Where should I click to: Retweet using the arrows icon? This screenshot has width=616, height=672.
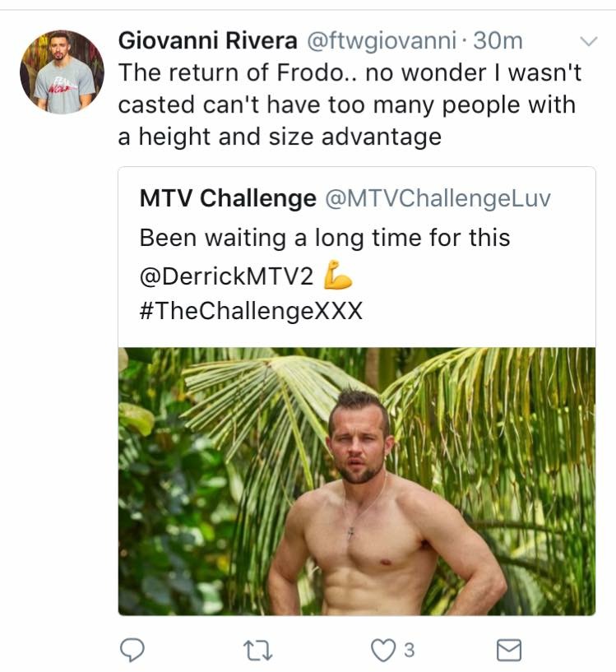click(257, 651)
